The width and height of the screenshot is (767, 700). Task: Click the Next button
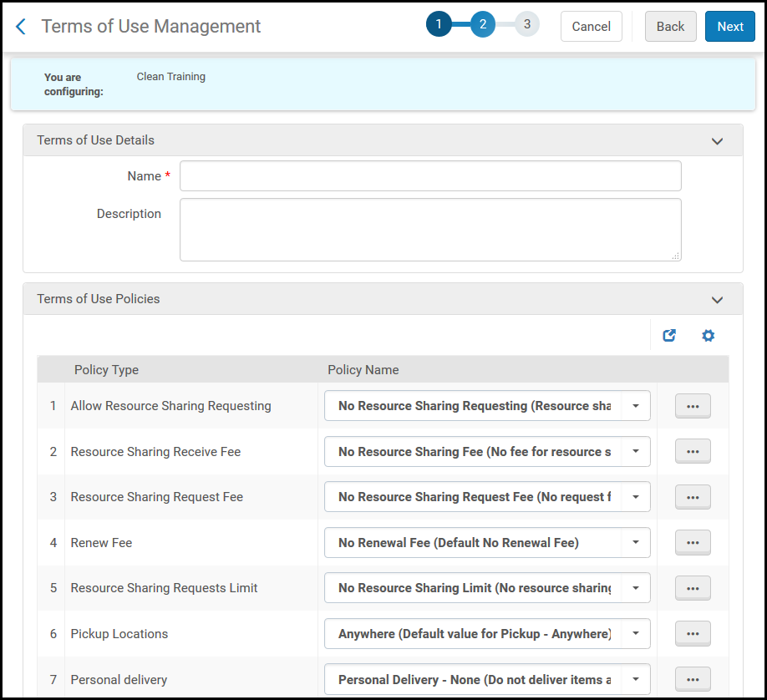(x=730, y=27)
